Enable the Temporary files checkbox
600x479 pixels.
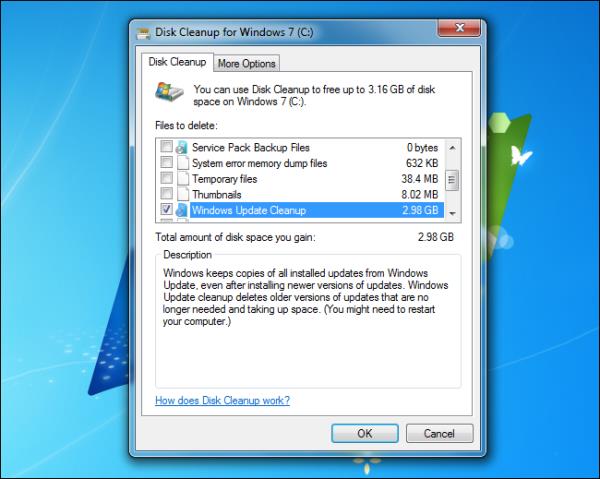(166, 179)
